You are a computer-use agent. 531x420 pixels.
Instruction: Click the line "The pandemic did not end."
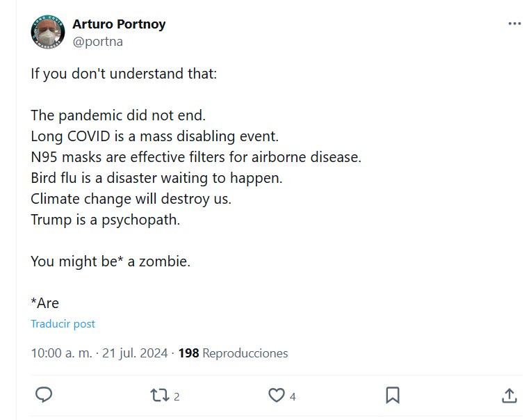[118, 115]
